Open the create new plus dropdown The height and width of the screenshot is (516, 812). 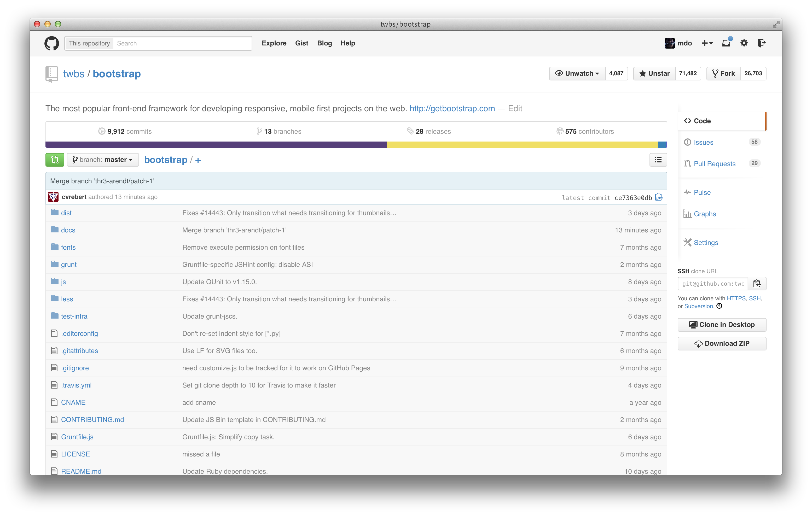707,43
